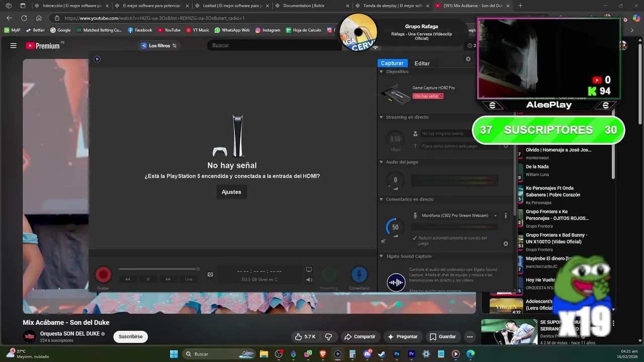Open Premiere Pro from the taskbar

tap(412, 354)
